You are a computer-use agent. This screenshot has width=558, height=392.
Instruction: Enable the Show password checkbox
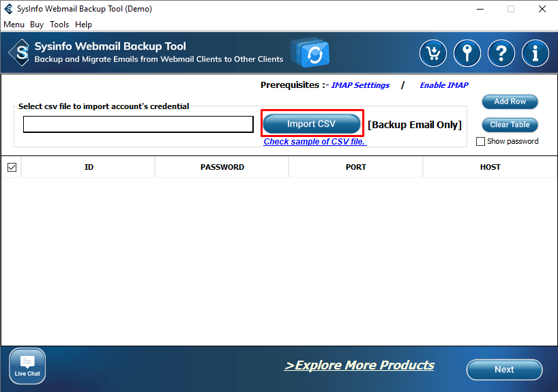[x=480, y=142]
